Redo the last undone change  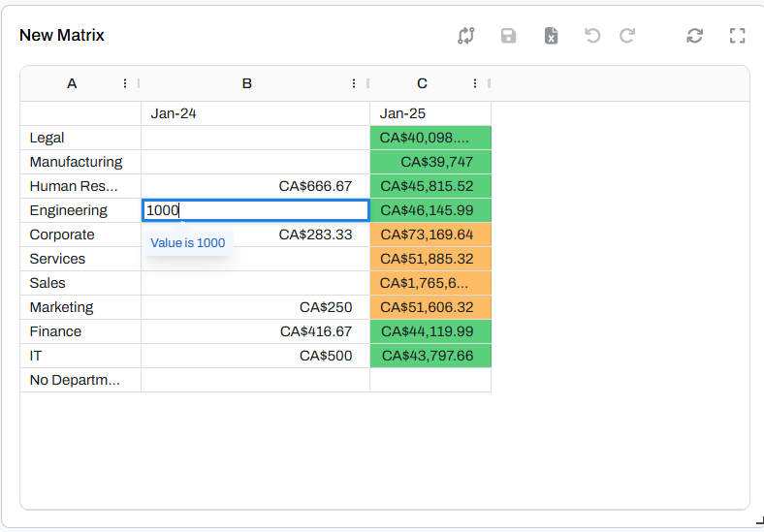tap(627, 36)
